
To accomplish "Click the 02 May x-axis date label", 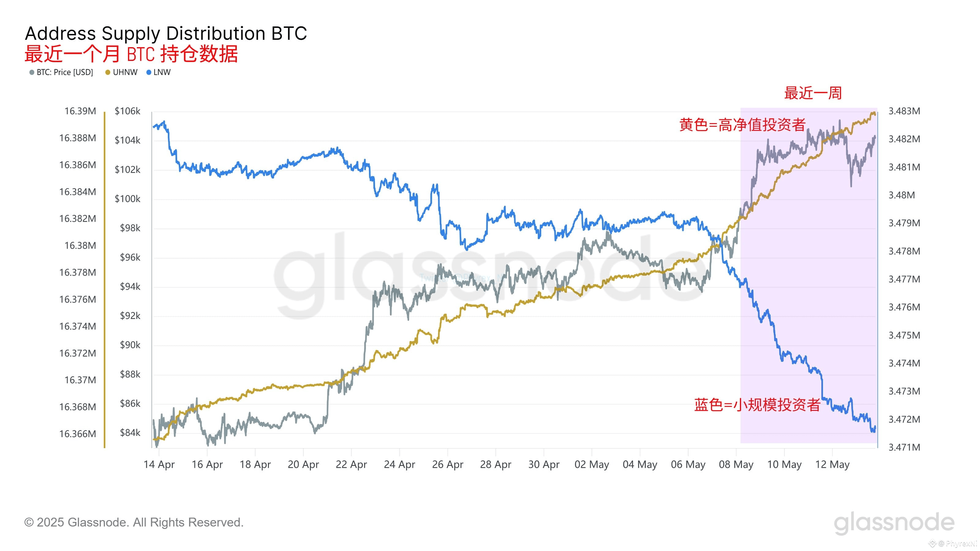I will [592, 464].
